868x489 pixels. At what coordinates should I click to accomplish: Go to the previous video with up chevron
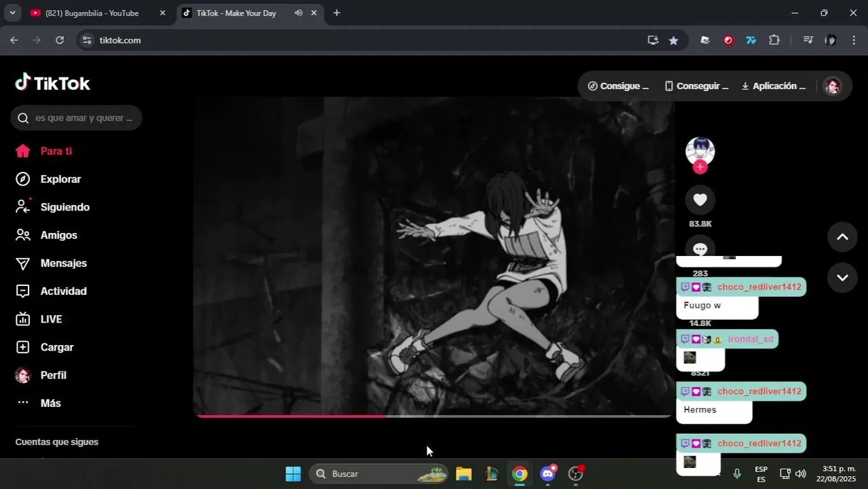pos(842,237)
